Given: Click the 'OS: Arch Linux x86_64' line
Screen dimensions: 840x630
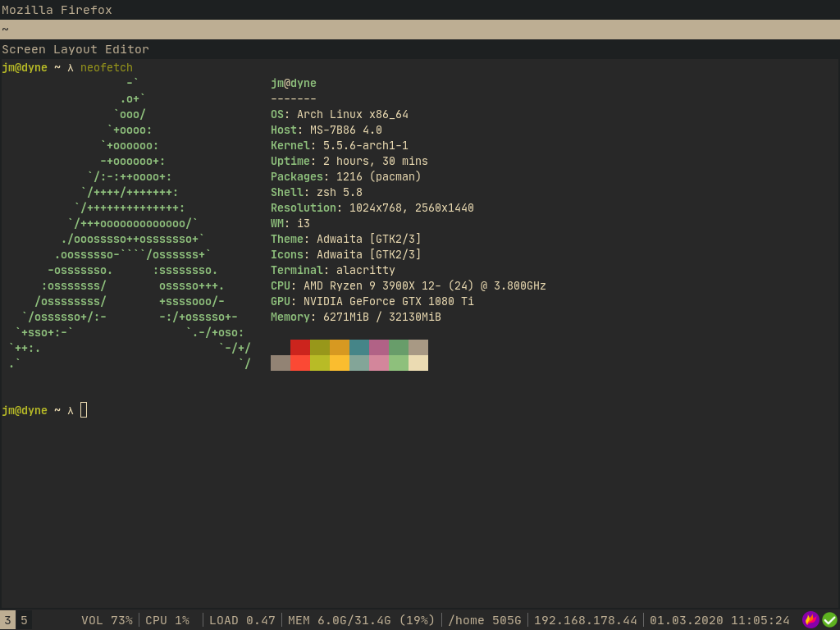Looking at the screenshot, I should click(x=340, y=114).
